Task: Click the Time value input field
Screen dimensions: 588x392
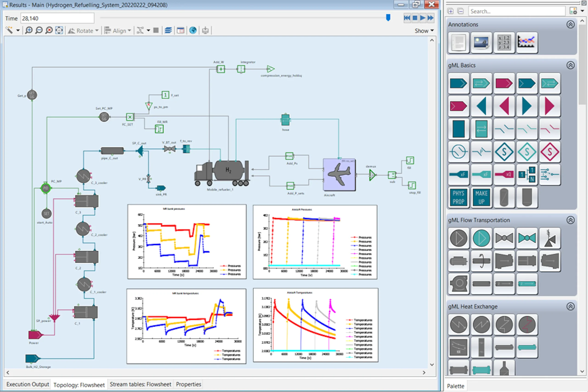Action: click(57, 18)
